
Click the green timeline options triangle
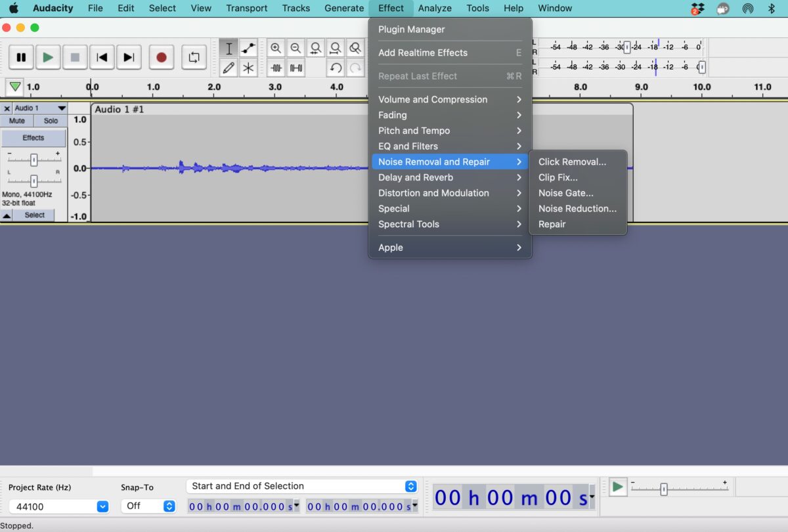coord(14,87)
